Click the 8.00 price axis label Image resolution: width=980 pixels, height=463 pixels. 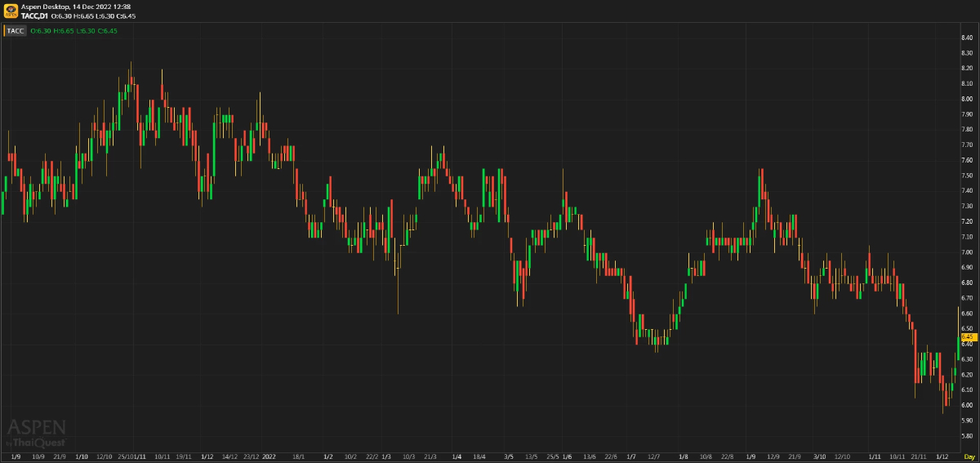[x=968, y=99]
